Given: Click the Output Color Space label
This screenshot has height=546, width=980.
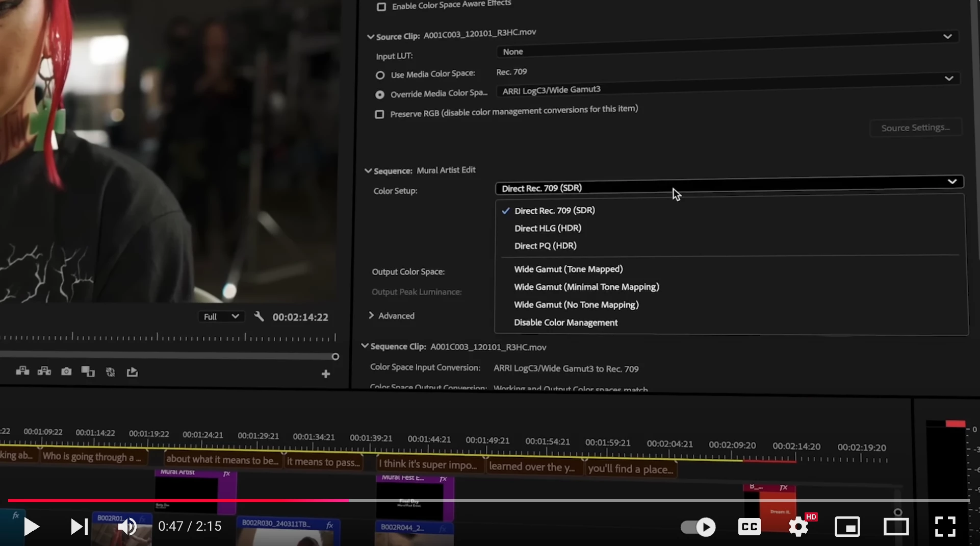Looking at the screenshot, I should point(408,271).
